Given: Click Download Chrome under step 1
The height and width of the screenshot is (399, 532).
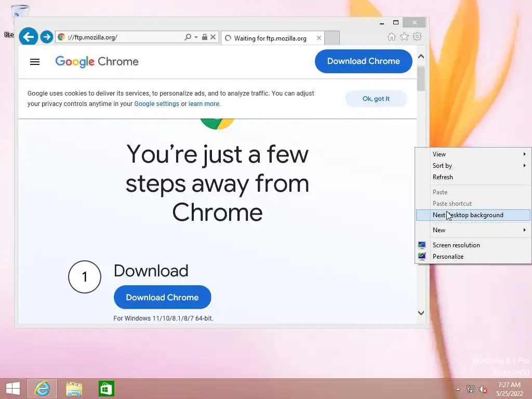Looking at the screenshot, I should click(162, 297).
